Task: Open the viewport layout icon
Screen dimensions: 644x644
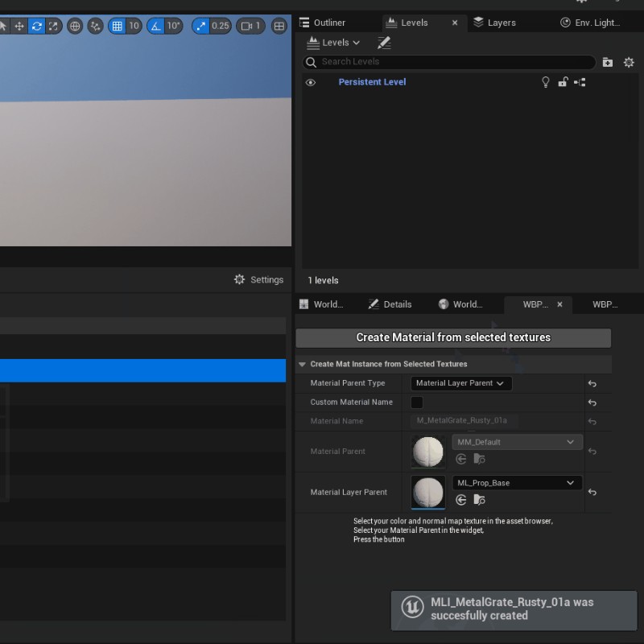Action: pos(279,26)
